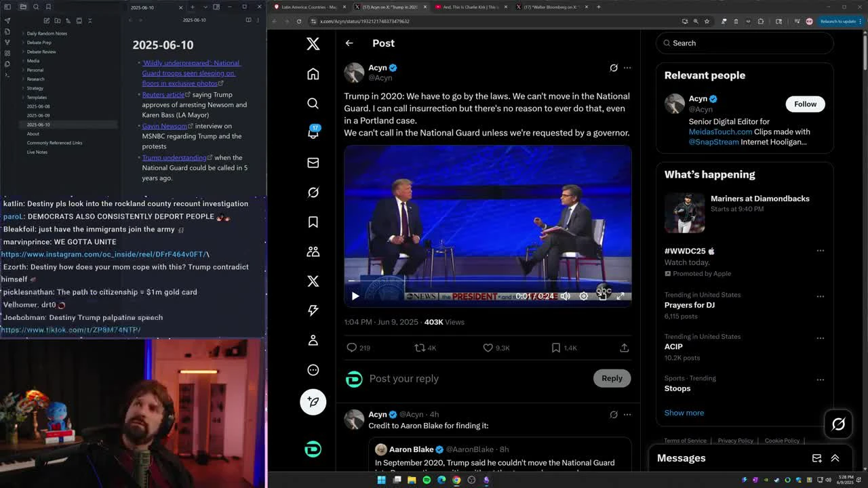Share the post via share icon
The image size is (868, 488).
[624, 348]
